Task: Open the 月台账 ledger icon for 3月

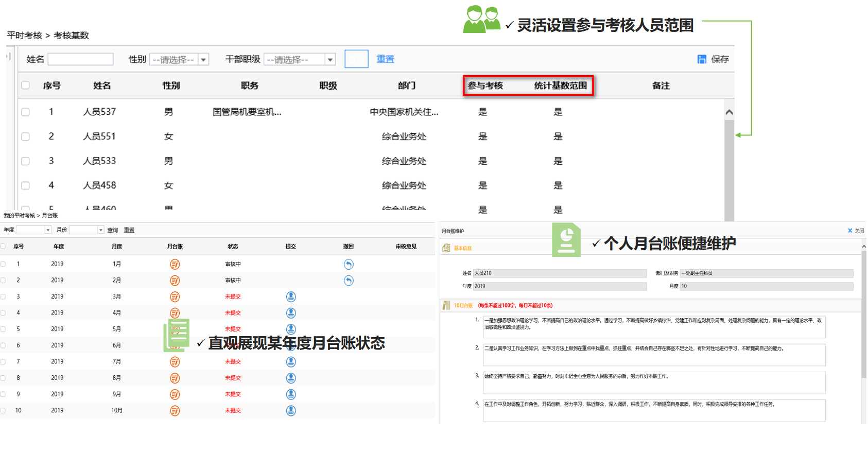Action: point(175,297)
